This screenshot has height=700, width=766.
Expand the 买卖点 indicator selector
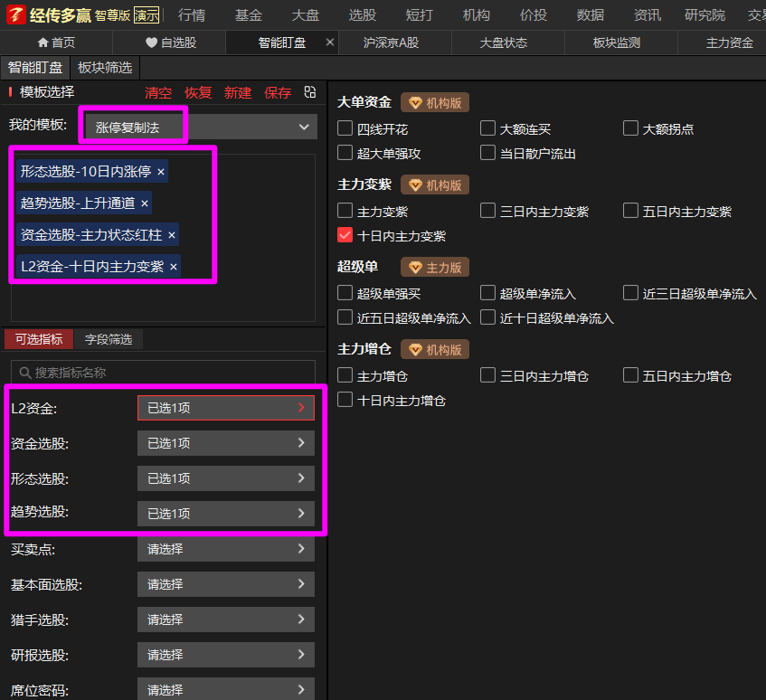coord(225,549)
